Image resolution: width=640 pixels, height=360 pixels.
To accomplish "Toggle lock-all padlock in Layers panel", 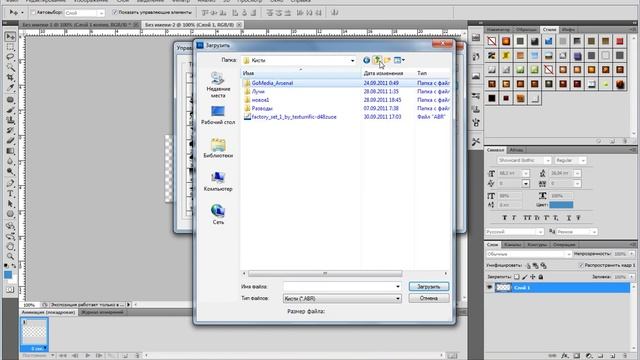I will (x=541, y=277).
